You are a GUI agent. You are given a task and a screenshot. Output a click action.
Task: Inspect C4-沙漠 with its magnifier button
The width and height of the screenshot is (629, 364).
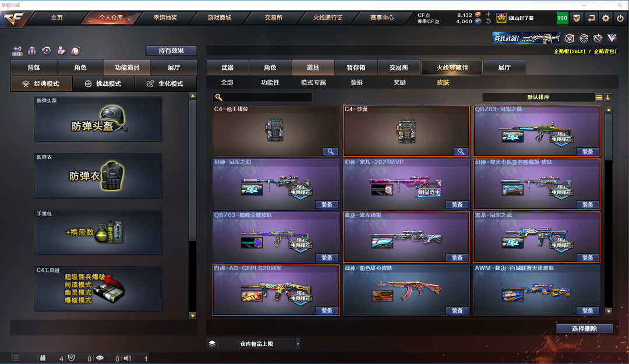pos(461,151)
